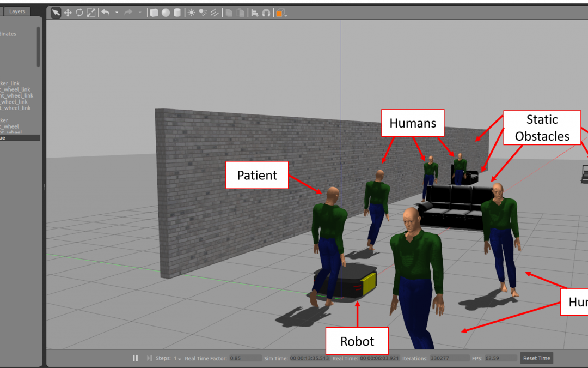This screenshot has height=368, width=588.
Task: Toggle the magnet Snap tool
Action: click(x=266, y=13)
